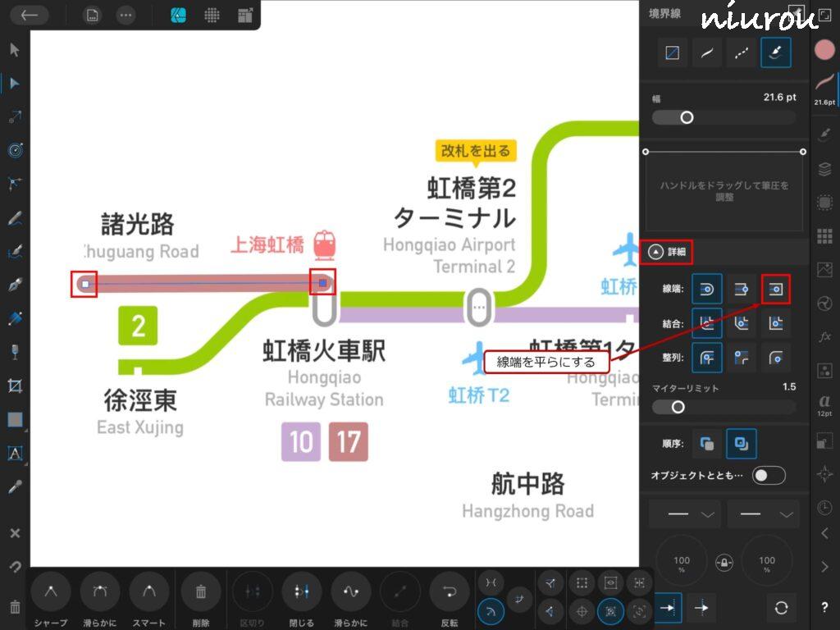This screenshot has height=630, width=840.
Task: Click the pink stroke color swatch
Action: (x=824, y=50)
